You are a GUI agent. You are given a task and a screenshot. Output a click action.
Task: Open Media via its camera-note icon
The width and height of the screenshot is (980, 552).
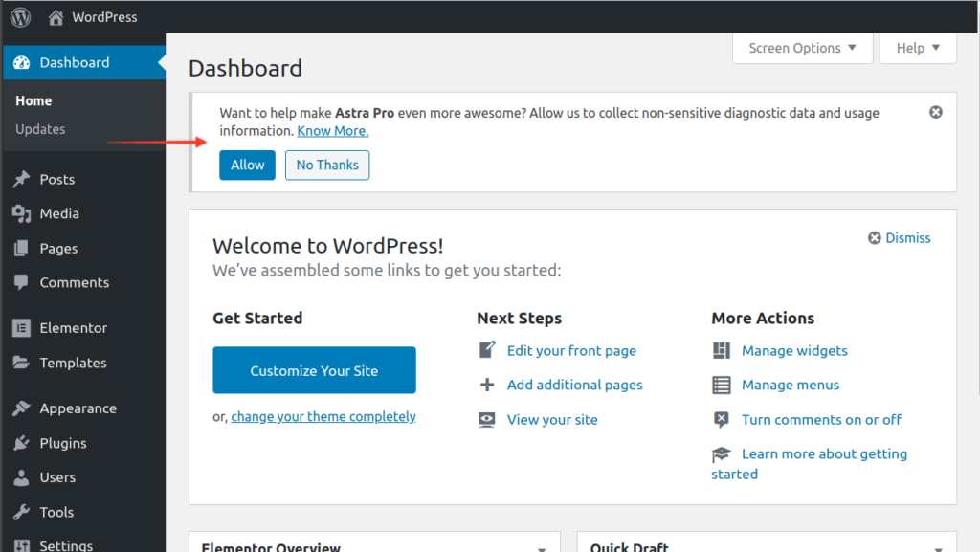[x=21, y=213]
